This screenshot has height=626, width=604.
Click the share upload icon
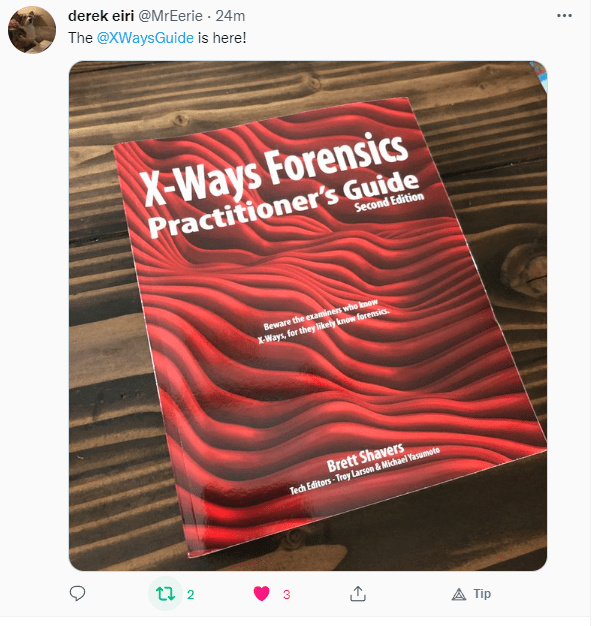click(358, 594)
